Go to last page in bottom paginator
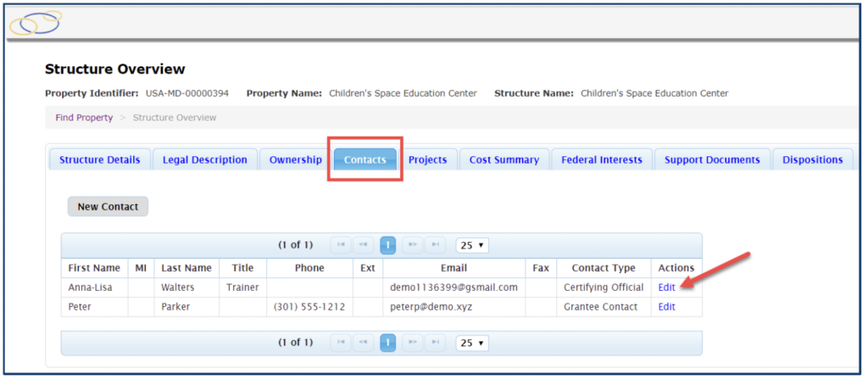The height and width of the screenshot is (380, 868). (436, 343)
